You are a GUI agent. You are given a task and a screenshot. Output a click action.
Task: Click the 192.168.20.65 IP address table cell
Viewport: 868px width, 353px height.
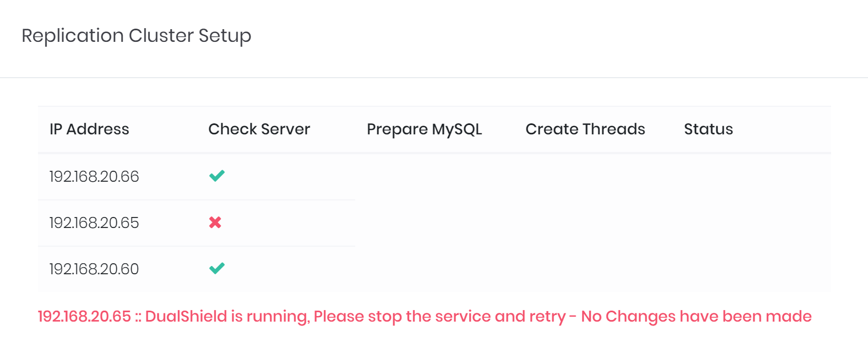pos(94,223)
